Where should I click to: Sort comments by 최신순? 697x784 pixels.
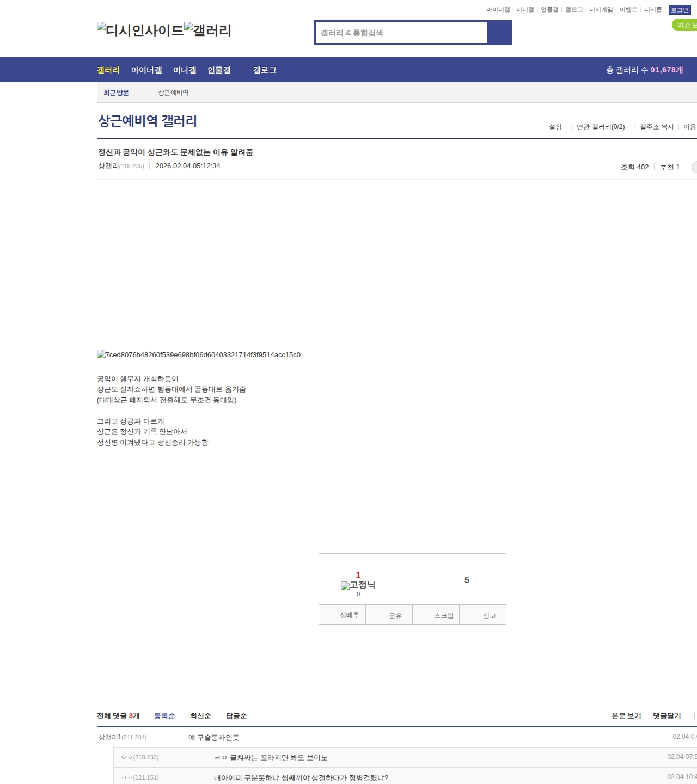pos(200,716)
